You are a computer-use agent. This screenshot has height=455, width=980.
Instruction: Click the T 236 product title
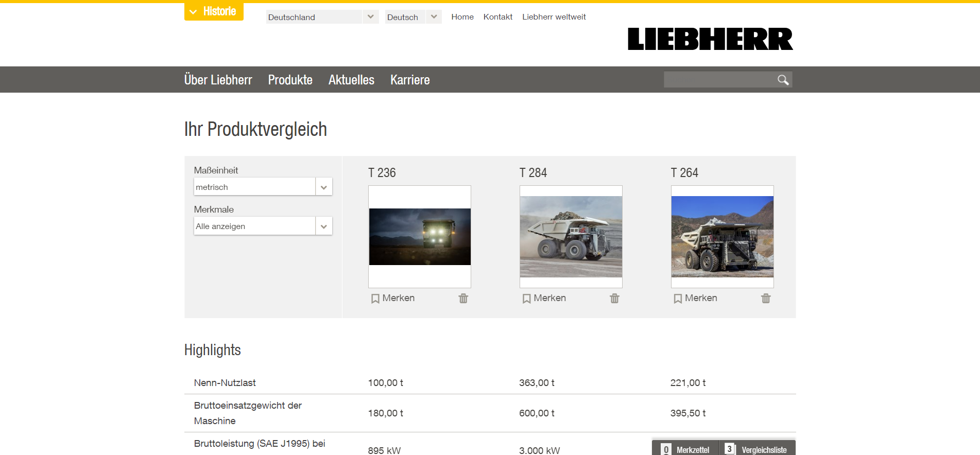(x=382, y=173)
